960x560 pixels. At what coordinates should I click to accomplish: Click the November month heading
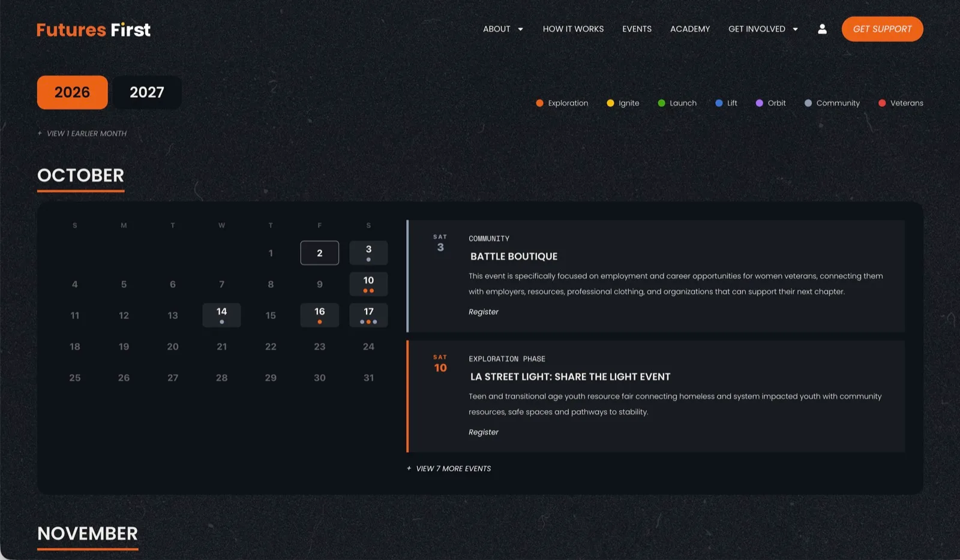88,534
